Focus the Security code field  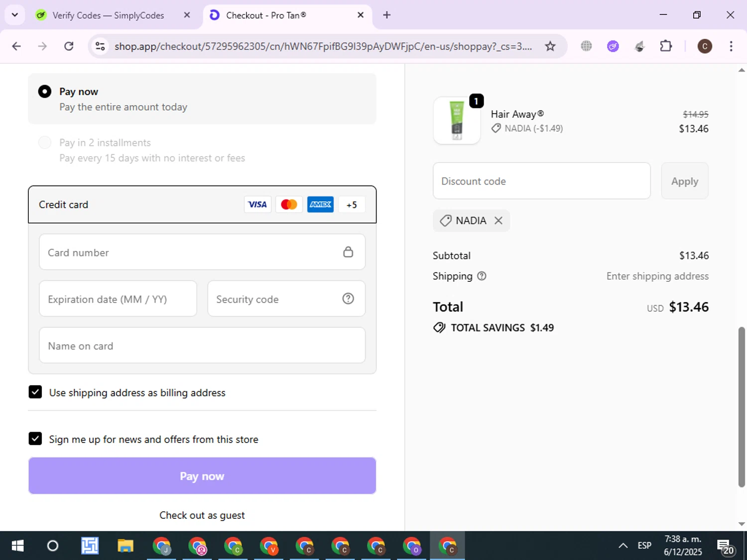coord(286,299)
